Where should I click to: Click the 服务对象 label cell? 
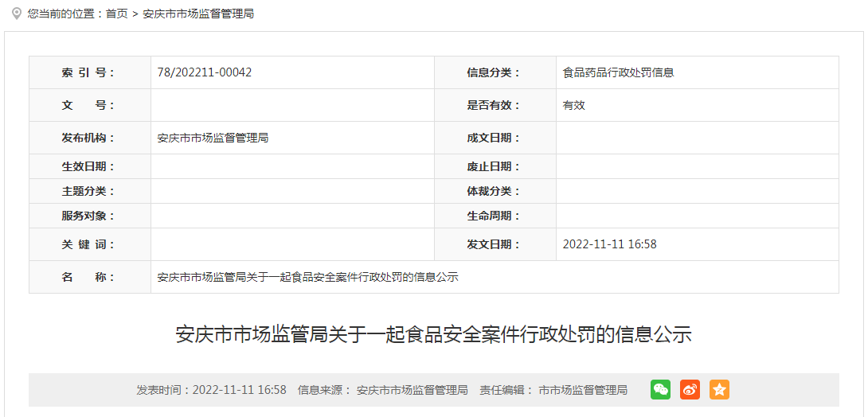90,216
